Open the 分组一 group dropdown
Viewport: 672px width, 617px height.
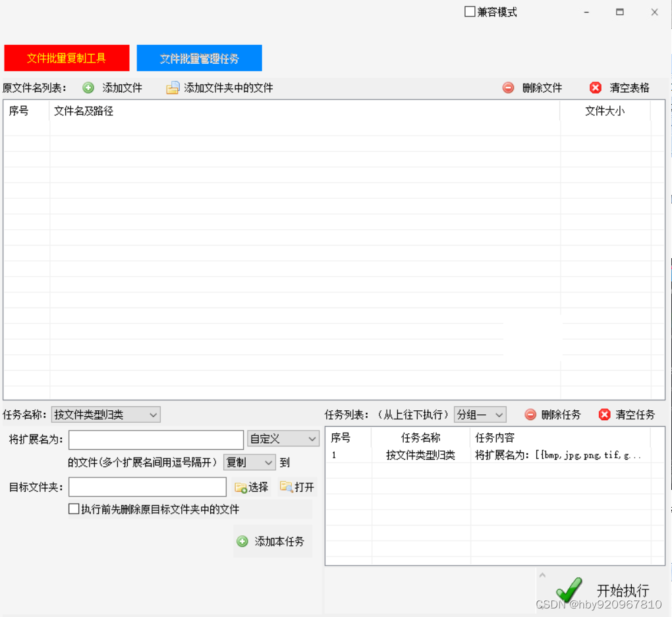pyautogui.click(x=480, y=414)
